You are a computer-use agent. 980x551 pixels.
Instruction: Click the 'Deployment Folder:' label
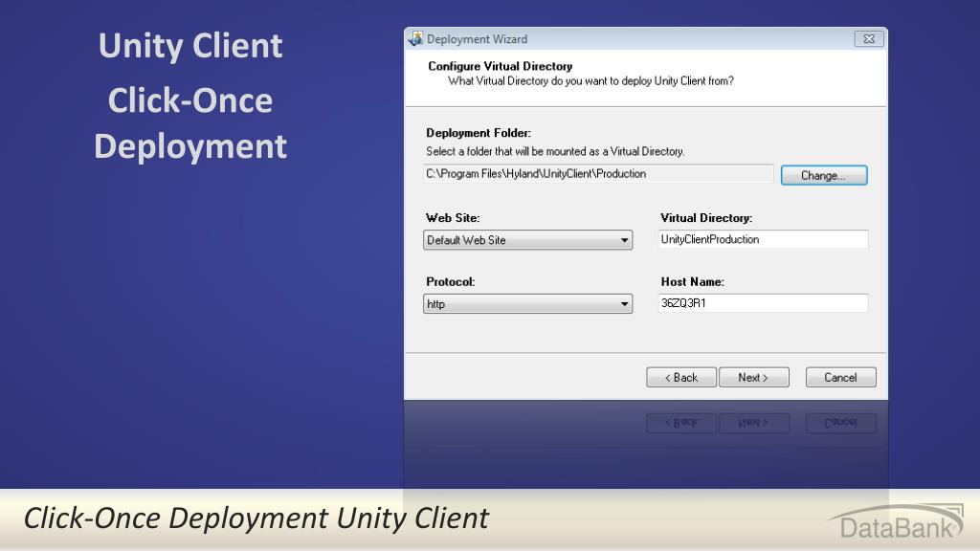(x=479, y=133)
